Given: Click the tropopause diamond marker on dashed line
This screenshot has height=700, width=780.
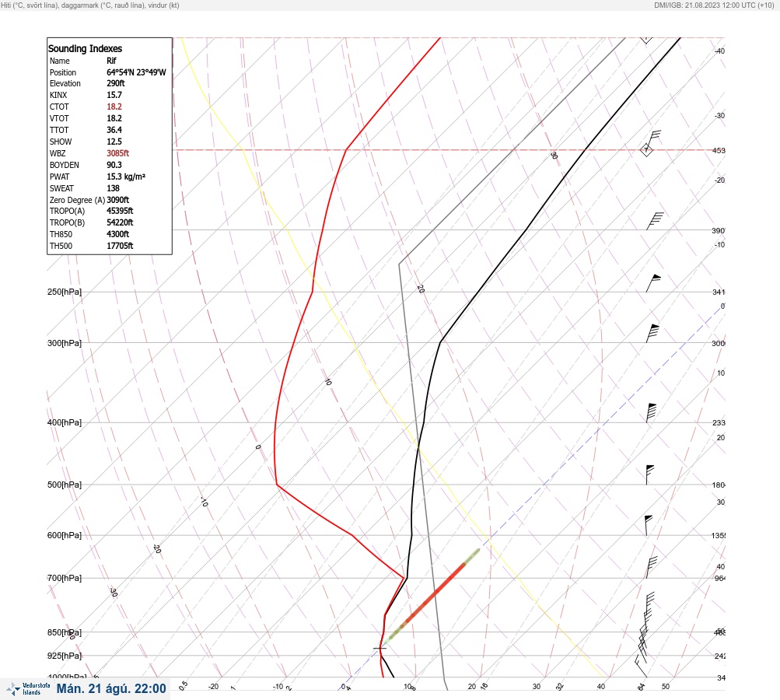Looking at the screenshot, I should pos(646,149).
